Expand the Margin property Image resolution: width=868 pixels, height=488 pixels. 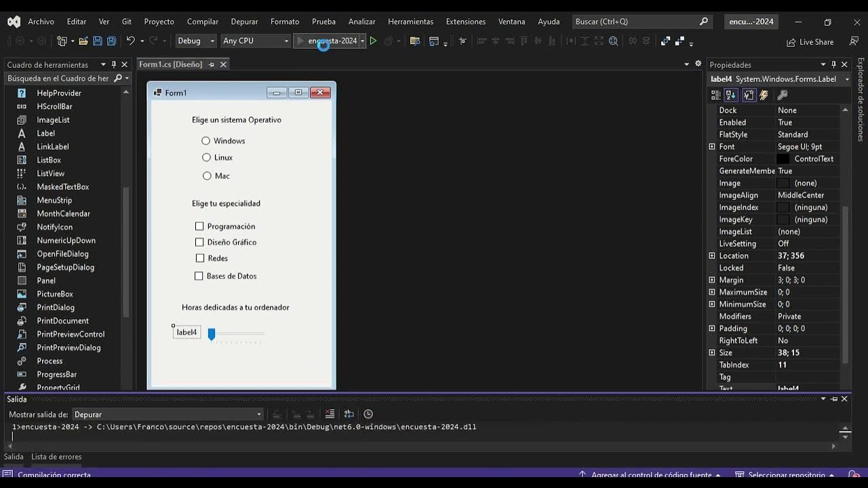712,280
